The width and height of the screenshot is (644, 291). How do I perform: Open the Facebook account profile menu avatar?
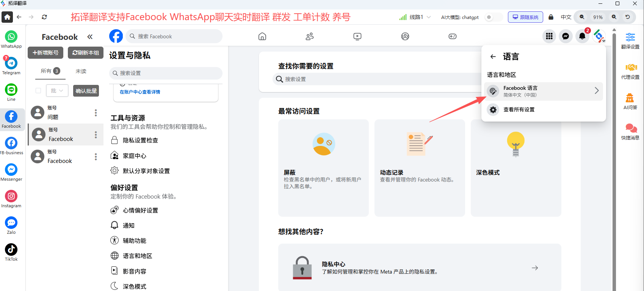[599, 36]
